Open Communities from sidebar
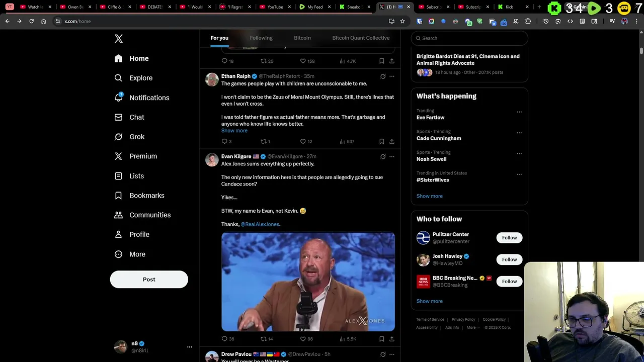The width and height of the screenshot is (644, 362). (x=142, y=215)
